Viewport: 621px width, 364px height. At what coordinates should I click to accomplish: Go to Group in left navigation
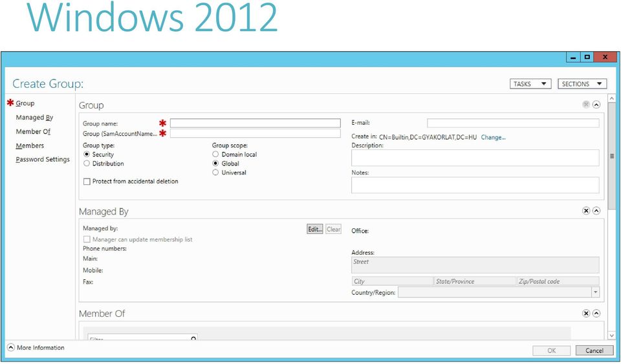(25, 103)
